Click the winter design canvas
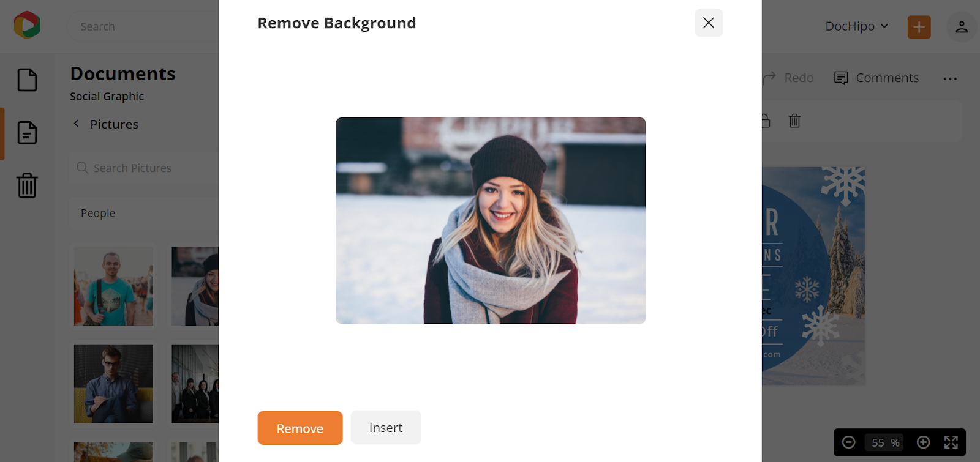 (x=813, y=276)
